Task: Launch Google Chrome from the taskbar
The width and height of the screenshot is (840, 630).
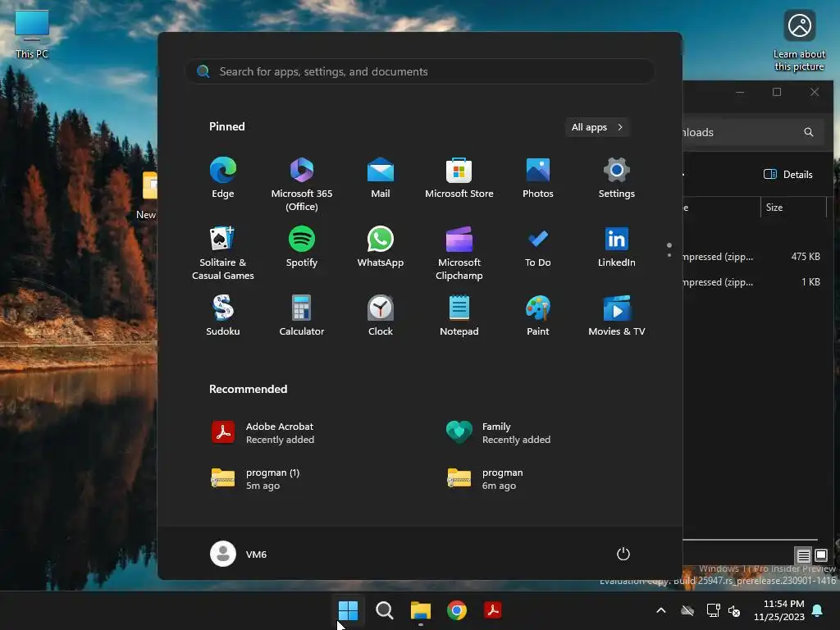Action: [x=456, y=610]
